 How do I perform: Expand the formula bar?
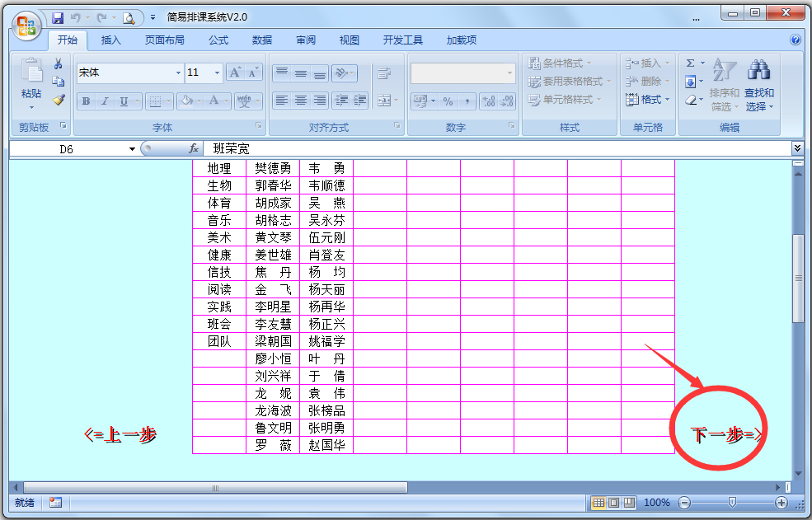797,148
